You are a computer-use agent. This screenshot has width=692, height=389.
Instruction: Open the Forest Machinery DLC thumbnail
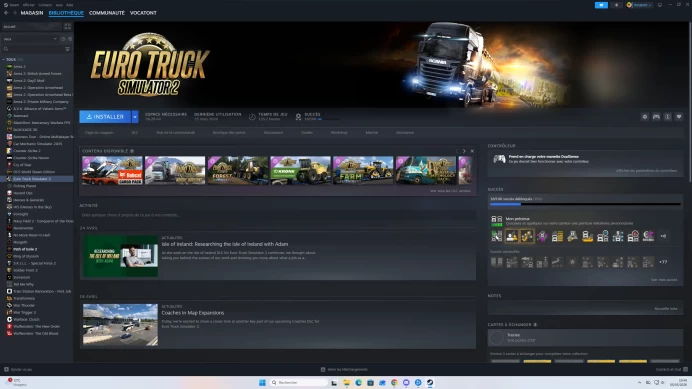click(x=238, y=170)
